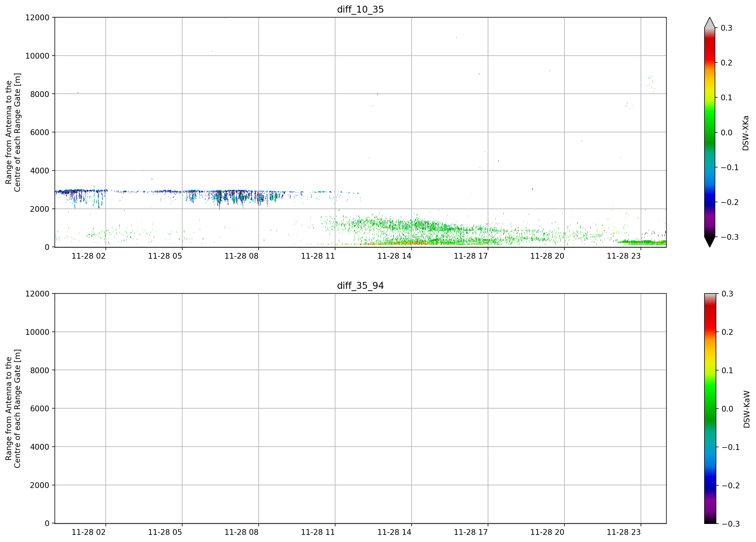Click the '0.1' tick on the DSW-XKa colorbar
756x542 pixels.
pos(726,98)
